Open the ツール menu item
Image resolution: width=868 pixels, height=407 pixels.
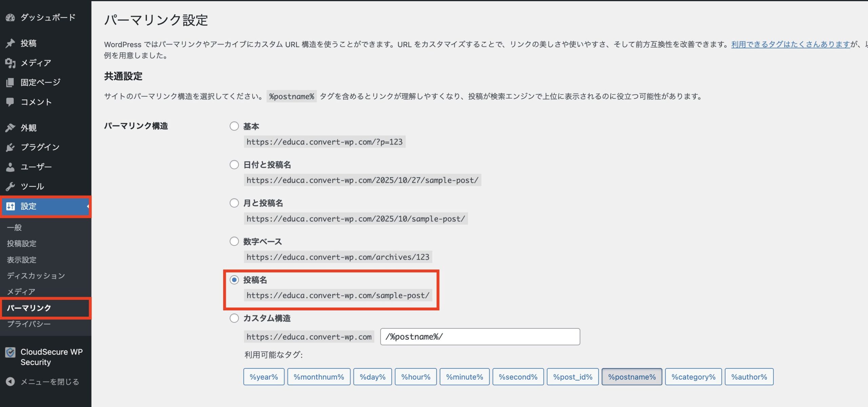tap(32, 187)
